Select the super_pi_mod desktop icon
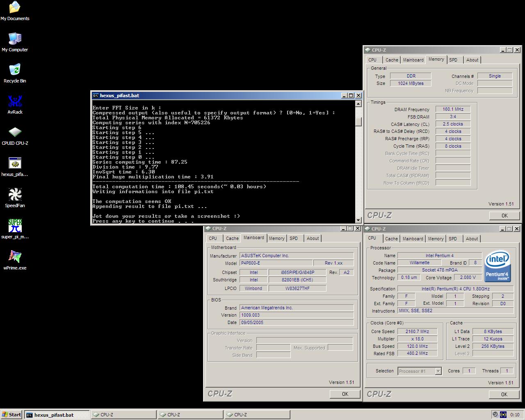 15,229
